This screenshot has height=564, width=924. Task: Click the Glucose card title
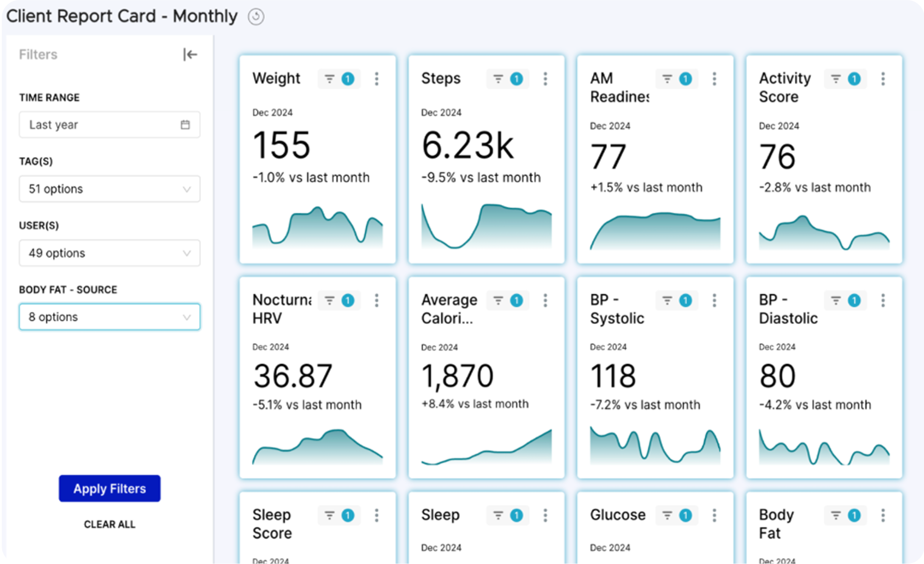pyautogui.click(x=618, y=515)
